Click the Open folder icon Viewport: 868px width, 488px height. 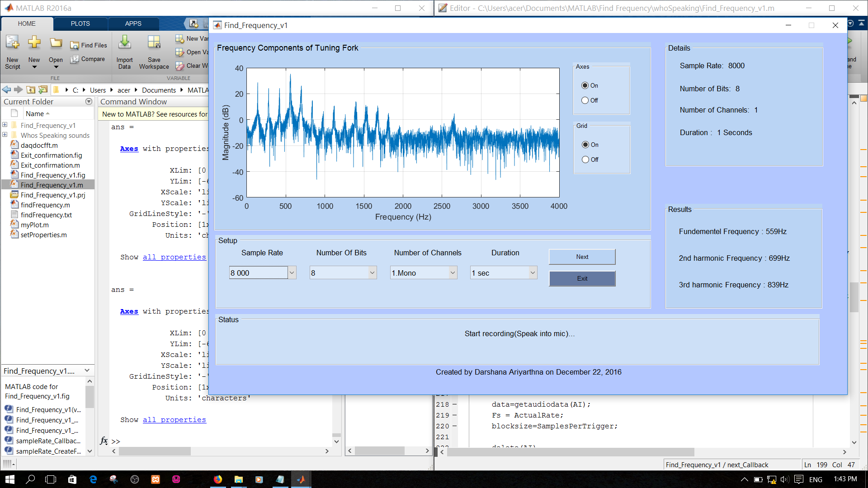coord(56,43)
